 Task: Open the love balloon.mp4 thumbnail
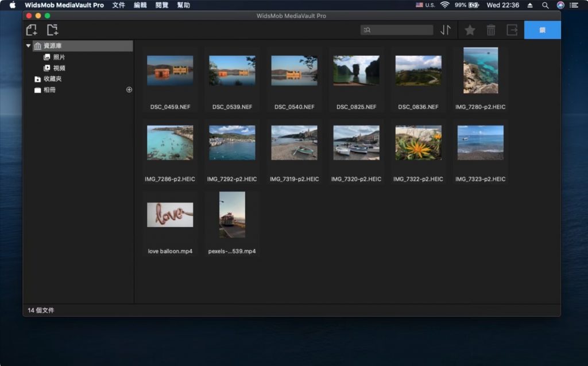170,214
